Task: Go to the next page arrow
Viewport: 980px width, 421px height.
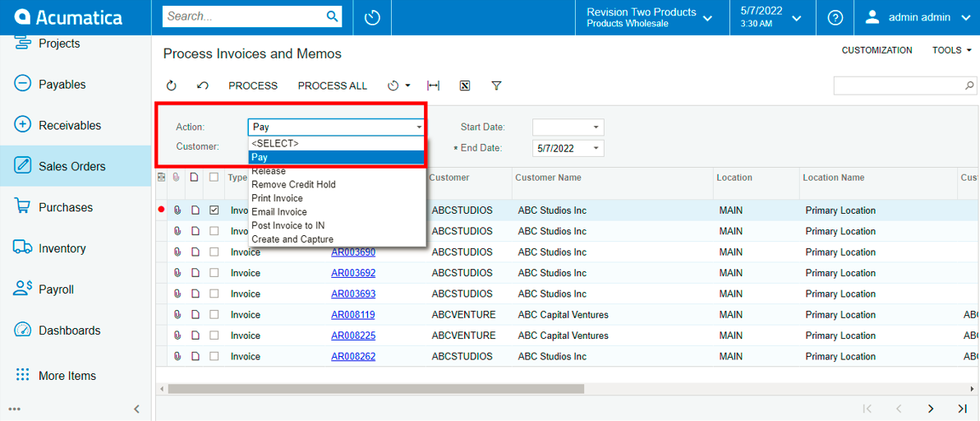Action: tap(931, 409)
